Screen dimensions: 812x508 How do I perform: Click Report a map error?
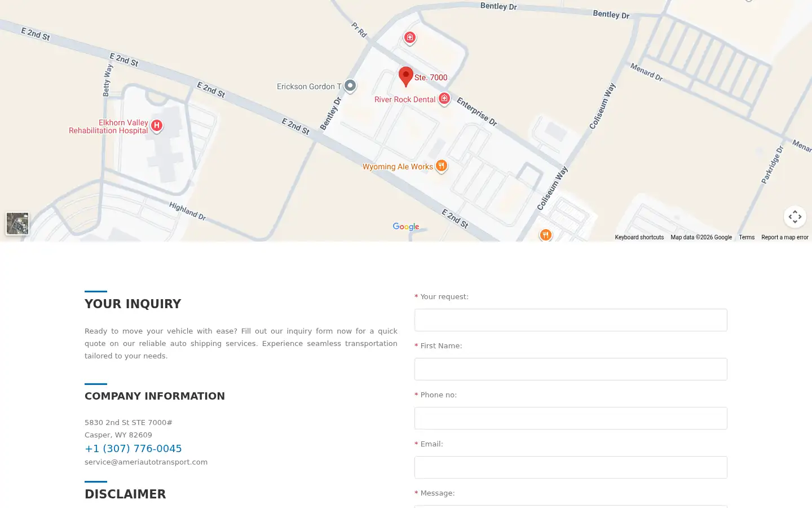point(784,238)
